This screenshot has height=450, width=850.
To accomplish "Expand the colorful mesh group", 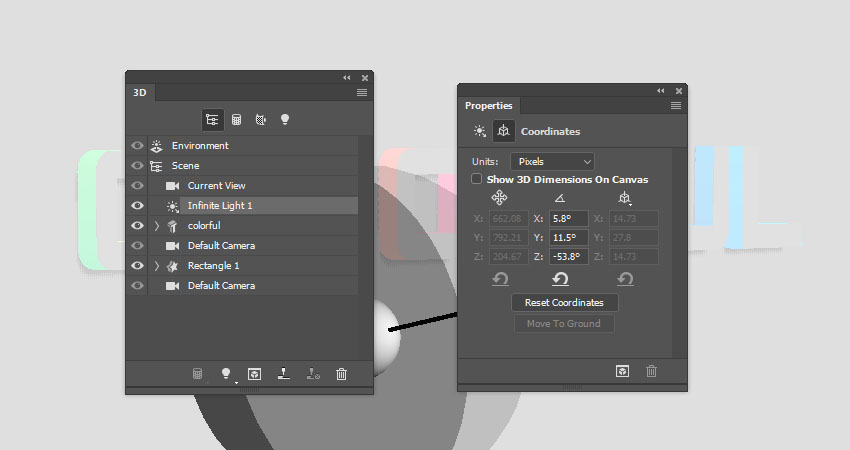I will [157, 226].
